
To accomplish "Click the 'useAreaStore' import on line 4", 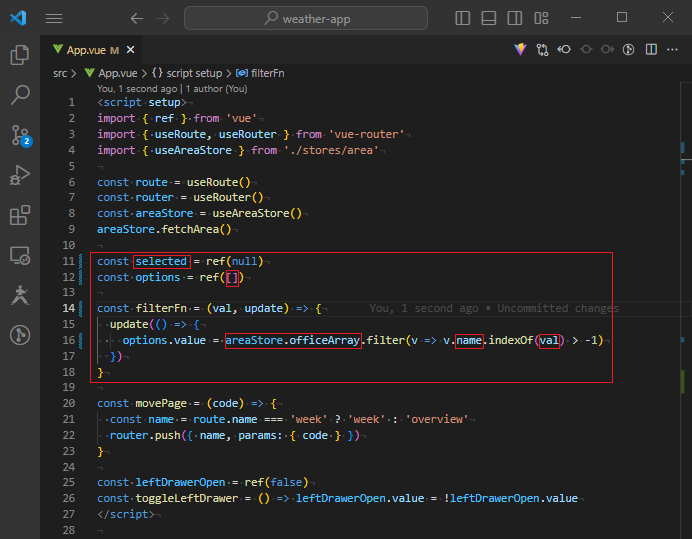I will (x=193, y=150).
